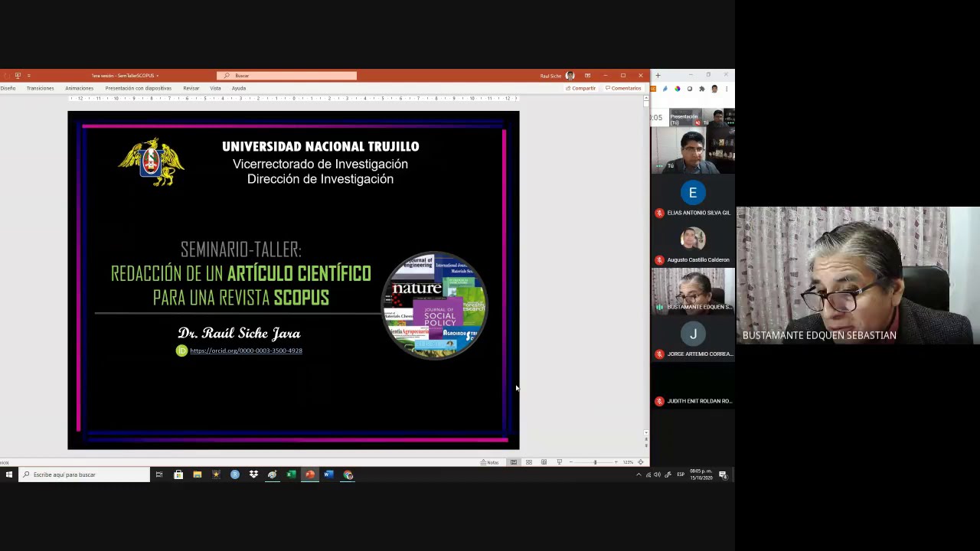
Task: Select the university crest logo on slide
Action: tap(152, 161)
